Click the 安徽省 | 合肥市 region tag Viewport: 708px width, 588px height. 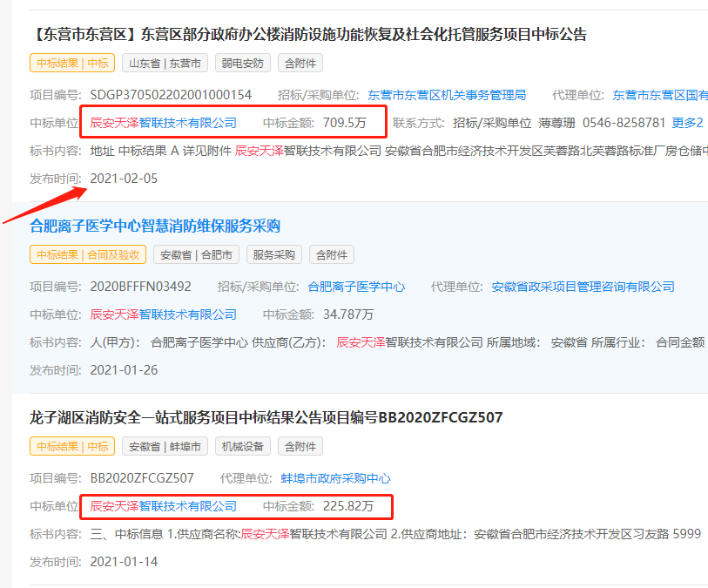pos(196,254)
